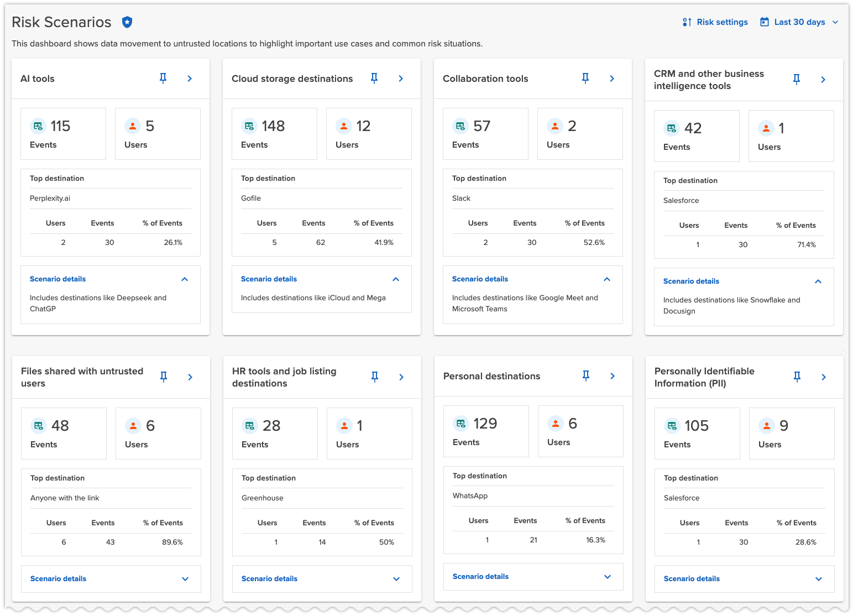Viewport: 853px width, 616px height.
Task: Open Risk settings
Action: [715, 22]
